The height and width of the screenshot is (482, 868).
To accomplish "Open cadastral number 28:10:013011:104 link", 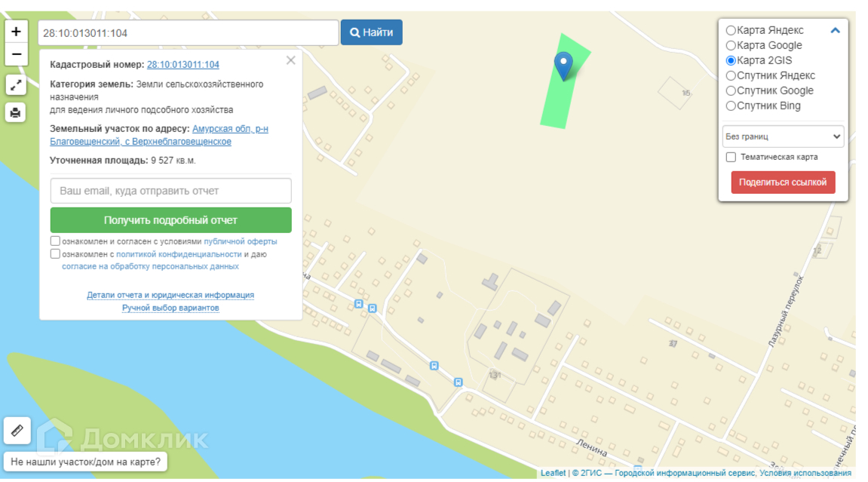I will point(183,65).
